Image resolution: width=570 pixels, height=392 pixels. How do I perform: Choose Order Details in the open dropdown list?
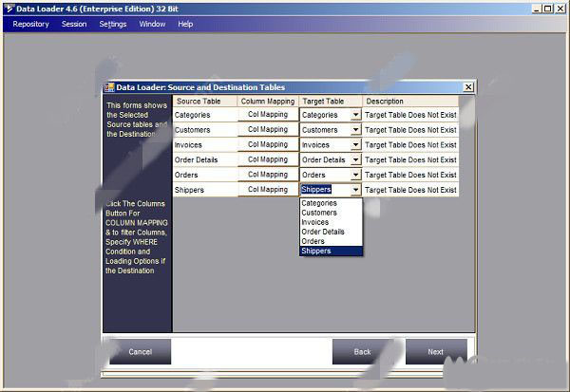pyautogui.click(x=331, y=232)
